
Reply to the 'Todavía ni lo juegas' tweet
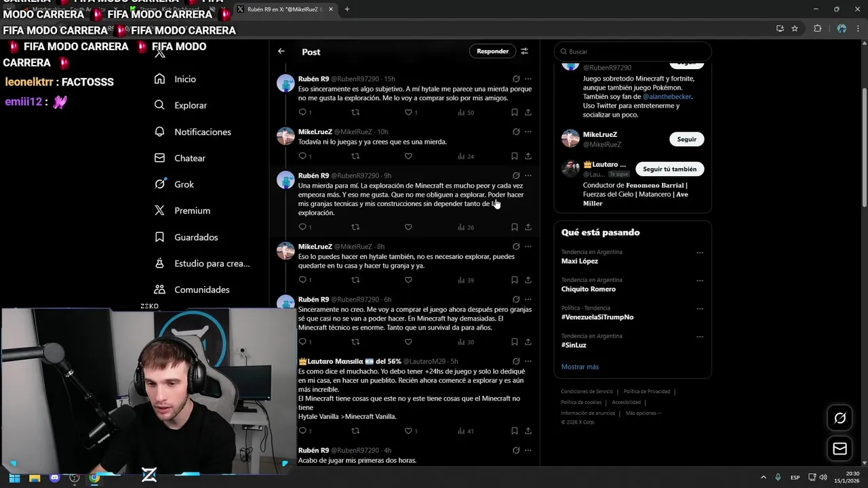302,156
